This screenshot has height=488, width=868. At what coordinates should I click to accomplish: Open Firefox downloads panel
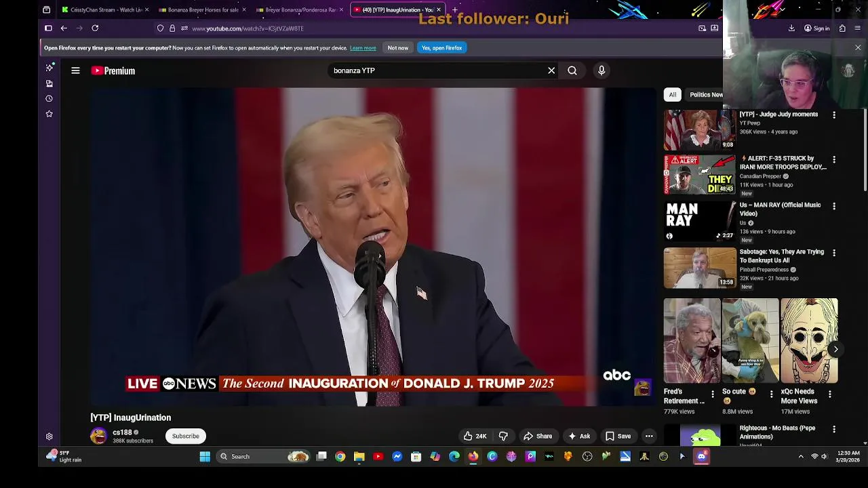[791, 28]
